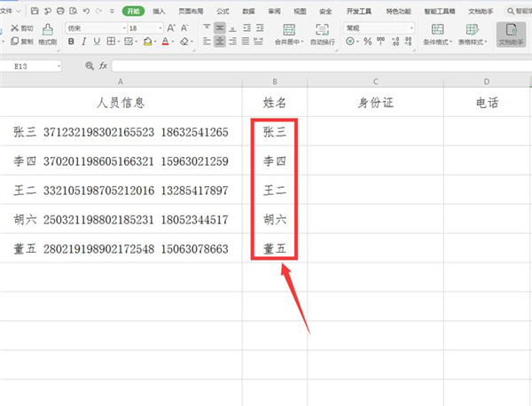Click the Document Assistant (文档助手) ribbon icon
Image resolution: width=532 pixels, height=406 pixels.
pos(511,34)
